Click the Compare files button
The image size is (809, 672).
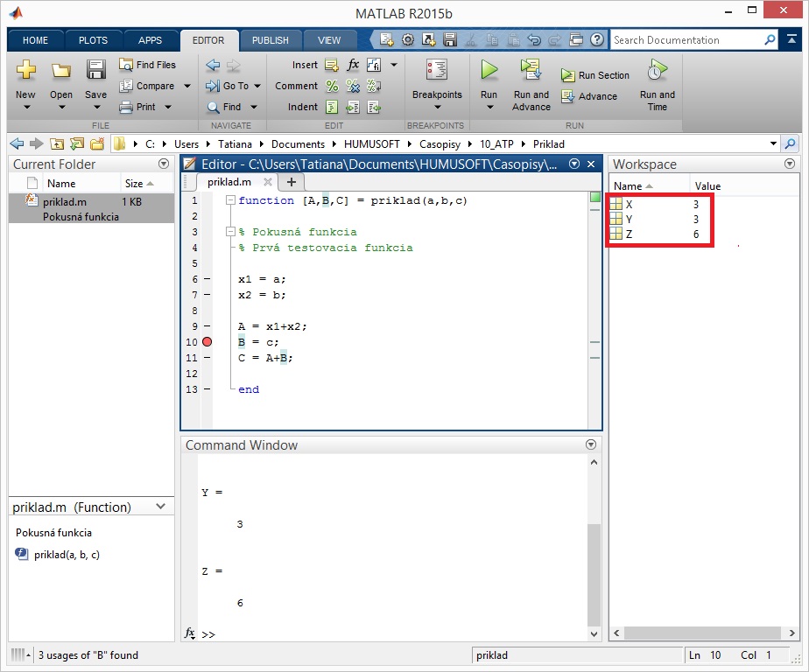(x=148, y=86)
